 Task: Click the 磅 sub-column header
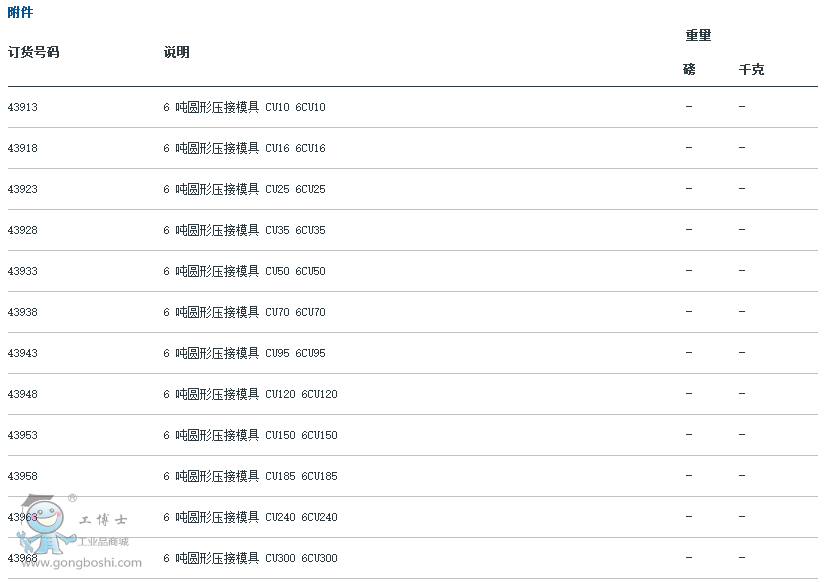click(x=689, y=70)
